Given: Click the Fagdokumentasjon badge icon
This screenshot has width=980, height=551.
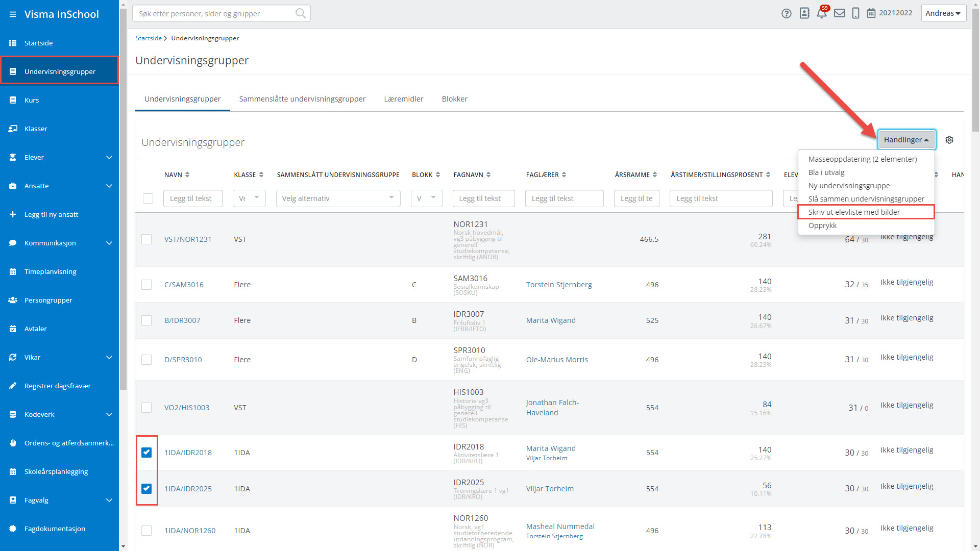Looking at the screenshot, I should pyautogui.click(x=13, y=529).
